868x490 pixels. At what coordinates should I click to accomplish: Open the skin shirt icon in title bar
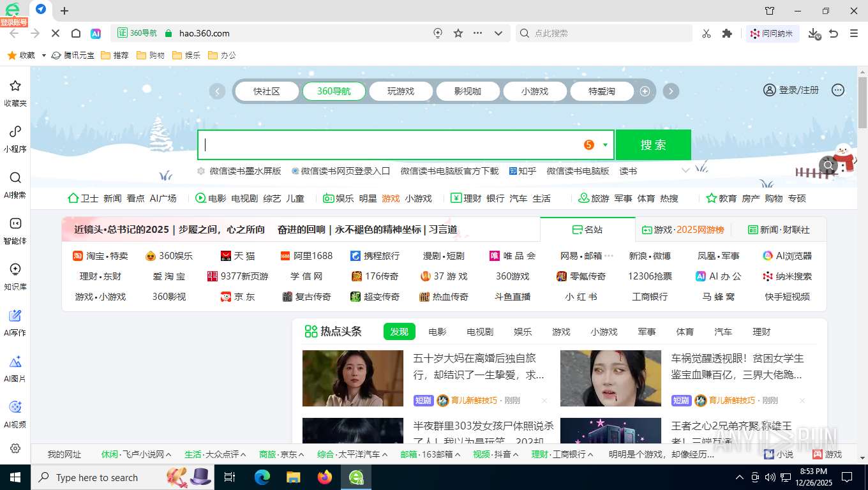click(x=770, y=11)
